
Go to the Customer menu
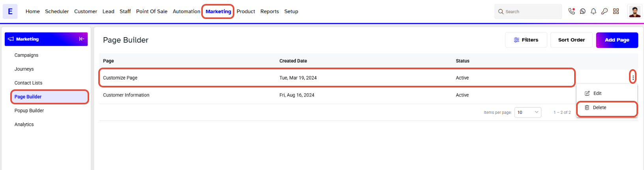[x=86, y=11]
